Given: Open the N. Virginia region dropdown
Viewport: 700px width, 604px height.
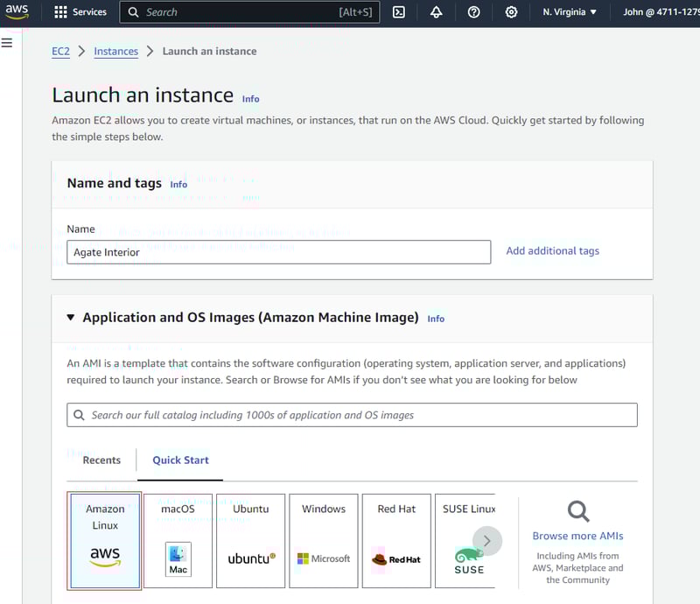Looking at the screenshot, I should pyautogui.click(x=570, y=12).
